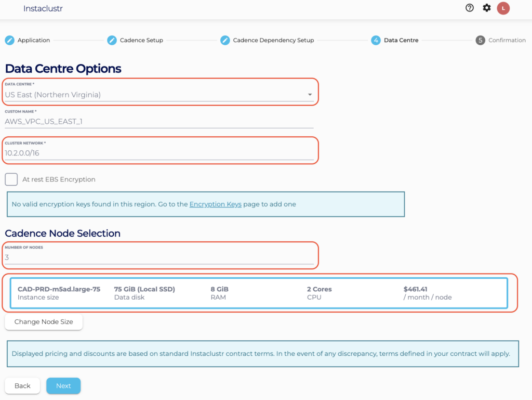Click the edit pencil icon on Application step
This screenshot has height=400, width=532.
pyautogui.click(x=9, y=40)
